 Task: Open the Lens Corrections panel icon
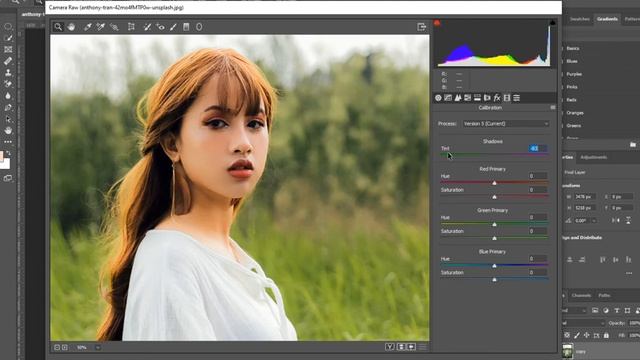coord(487,98)
